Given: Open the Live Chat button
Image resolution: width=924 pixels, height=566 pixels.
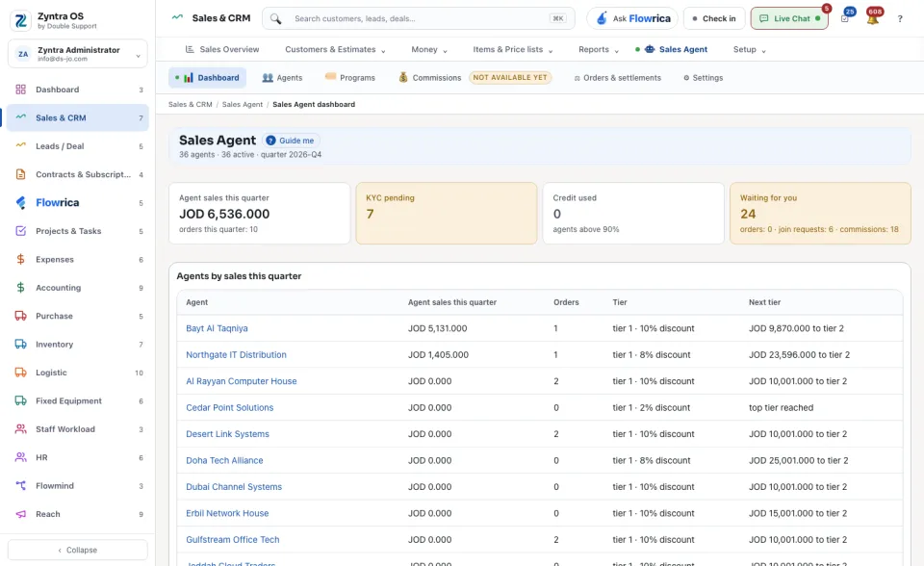Looking at the screenshot, I should [789, 18].
